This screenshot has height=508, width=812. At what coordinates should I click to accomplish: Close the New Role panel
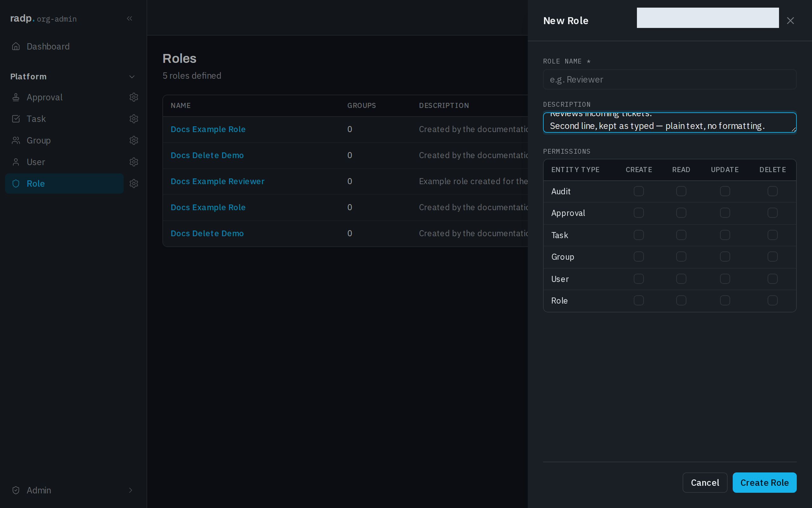790,21
